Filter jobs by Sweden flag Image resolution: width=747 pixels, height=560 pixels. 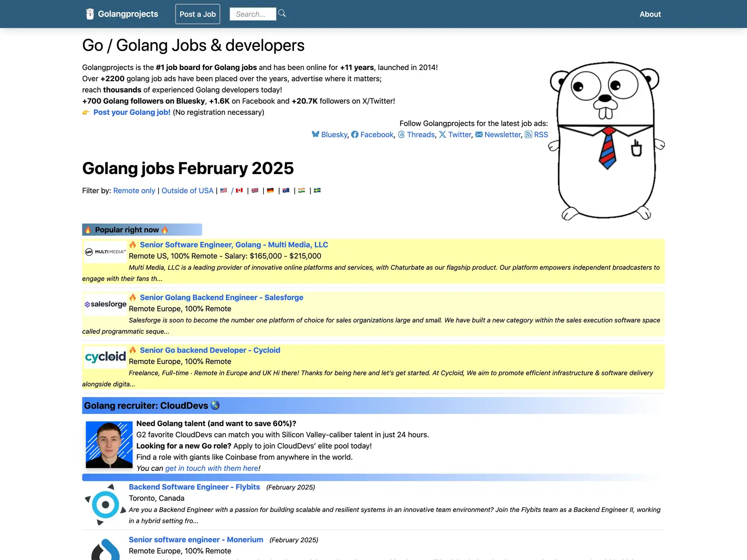click(x=317, y=190)
